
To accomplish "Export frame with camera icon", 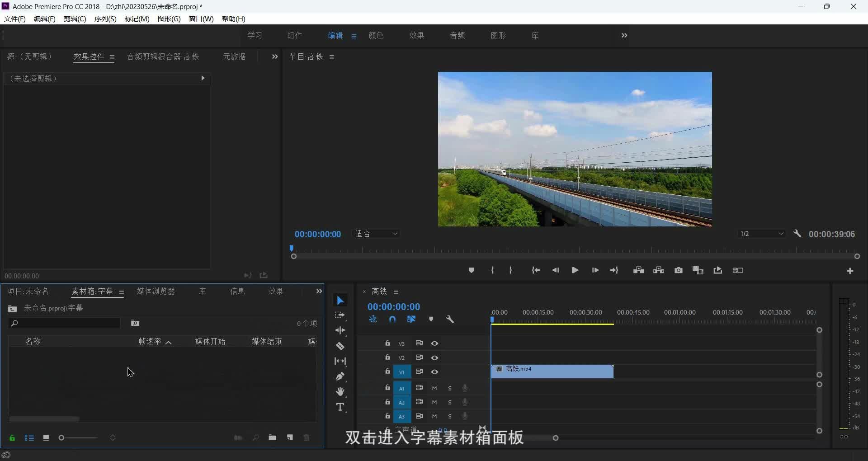I will point(679,270).
